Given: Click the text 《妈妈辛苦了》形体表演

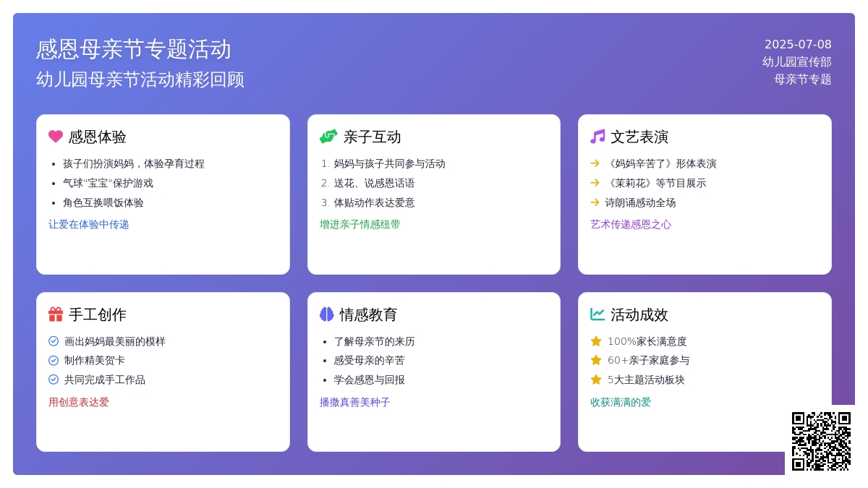Looking at the screenshot, I should [x=660, y=164].
